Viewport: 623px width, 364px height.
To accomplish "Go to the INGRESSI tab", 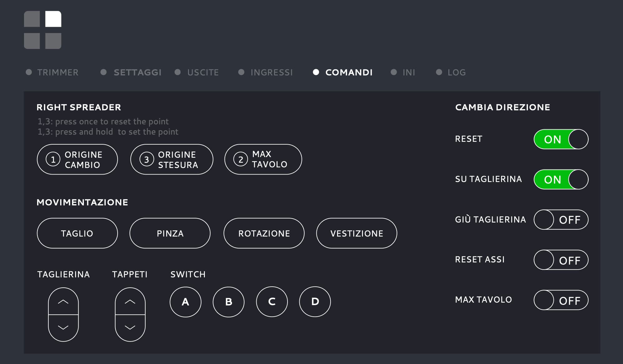I will click(266, 72).
